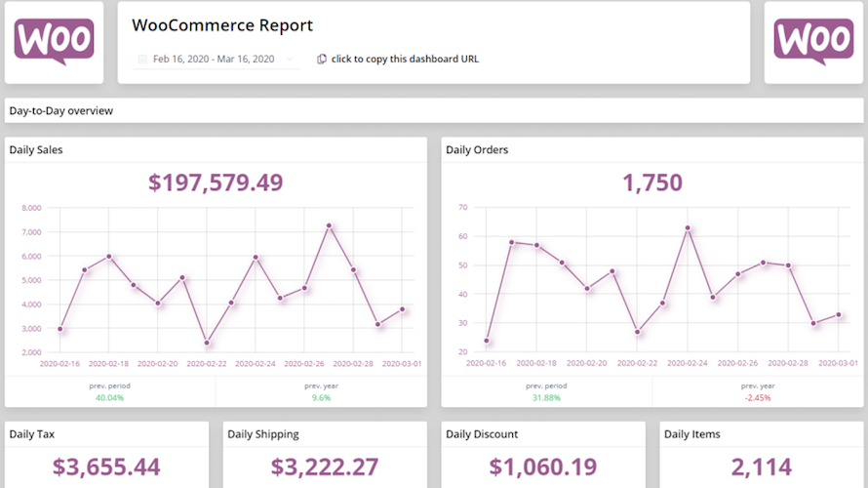Click the Daily Orders total 1,750
The height and width of the screenshot is (488, 868).
click(x=651, y=183)
